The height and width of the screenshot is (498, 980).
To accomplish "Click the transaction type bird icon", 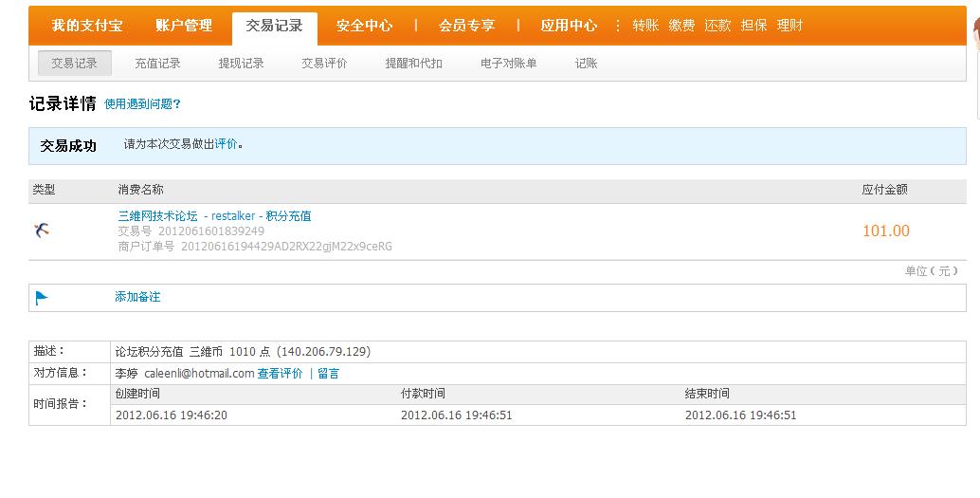I will click(42, 231).
